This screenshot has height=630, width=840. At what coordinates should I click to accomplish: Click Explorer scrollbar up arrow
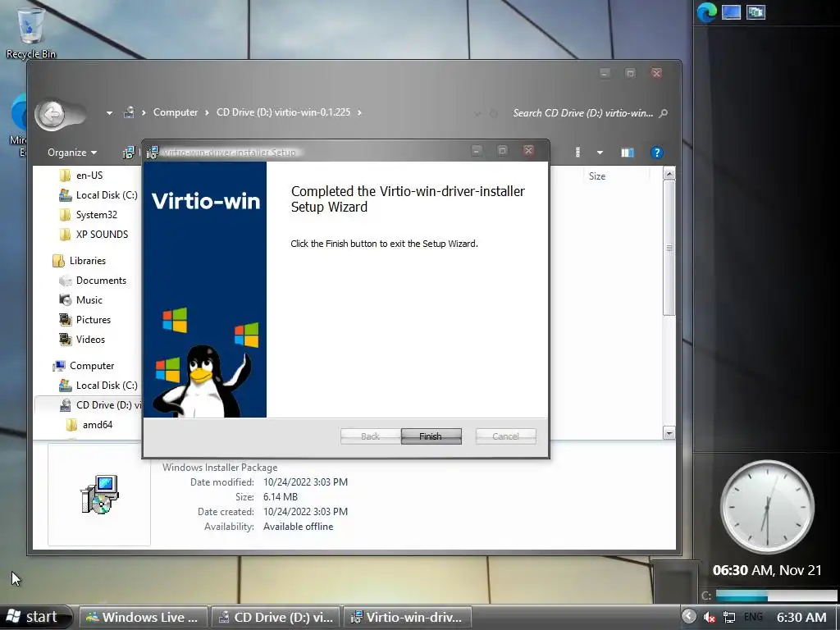point(669,174)
